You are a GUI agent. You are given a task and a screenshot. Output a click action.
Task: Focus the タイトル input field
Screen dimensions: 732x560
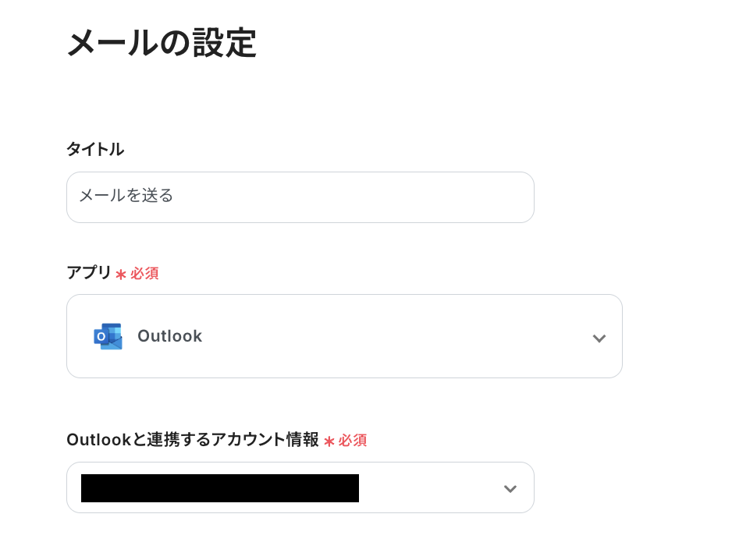coord(300,197)
